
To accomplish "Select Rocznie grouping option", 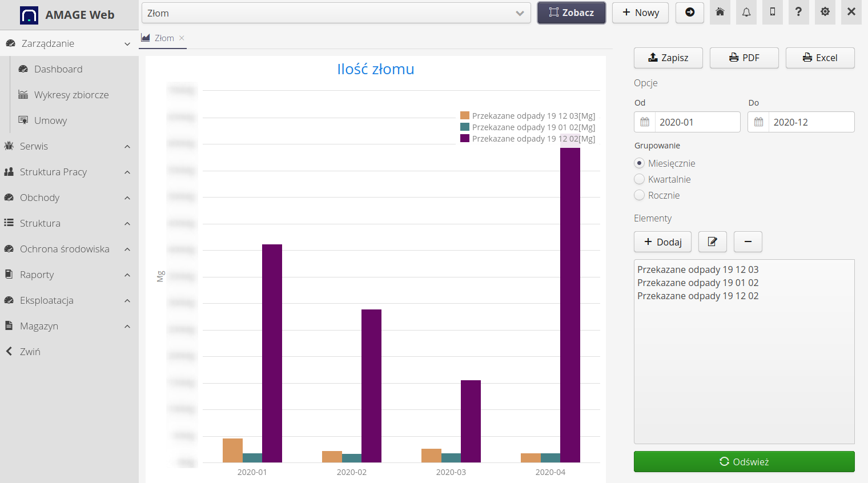I will 640,195.
